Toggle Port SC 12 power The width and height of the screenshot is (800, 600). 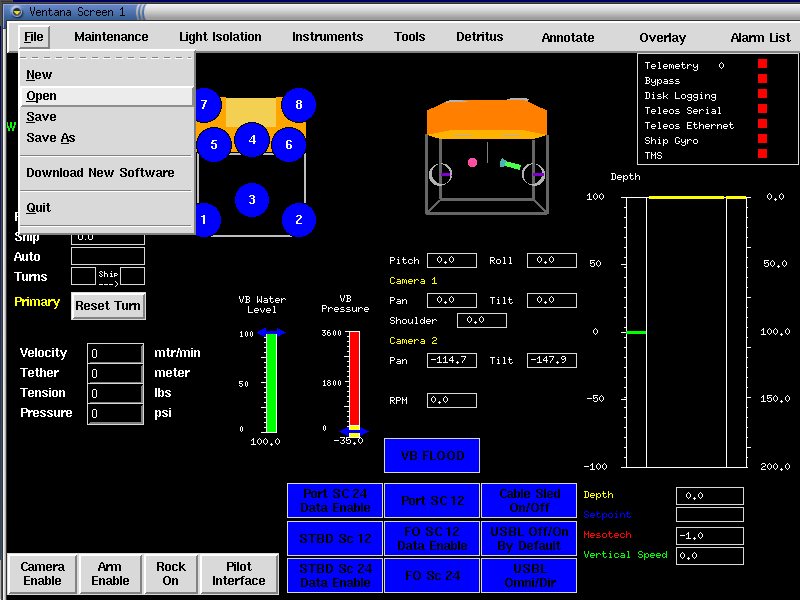(x=432, y=501)
